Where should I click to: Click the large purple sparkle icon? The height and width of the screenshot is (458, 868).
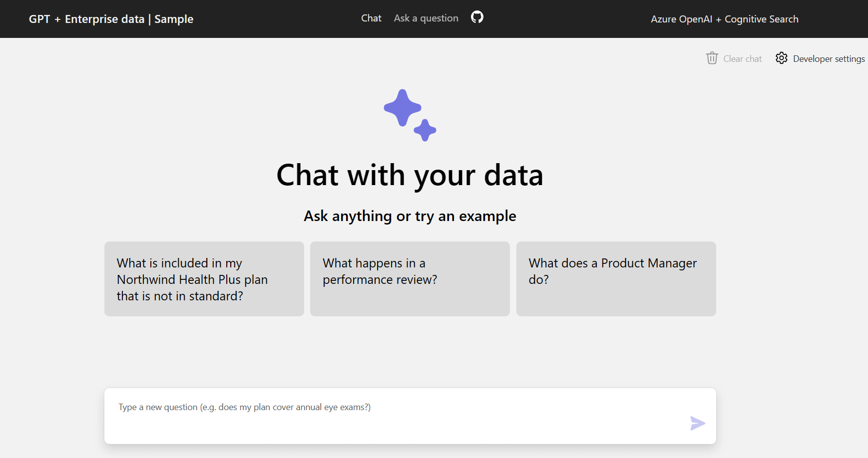[402, 107]
